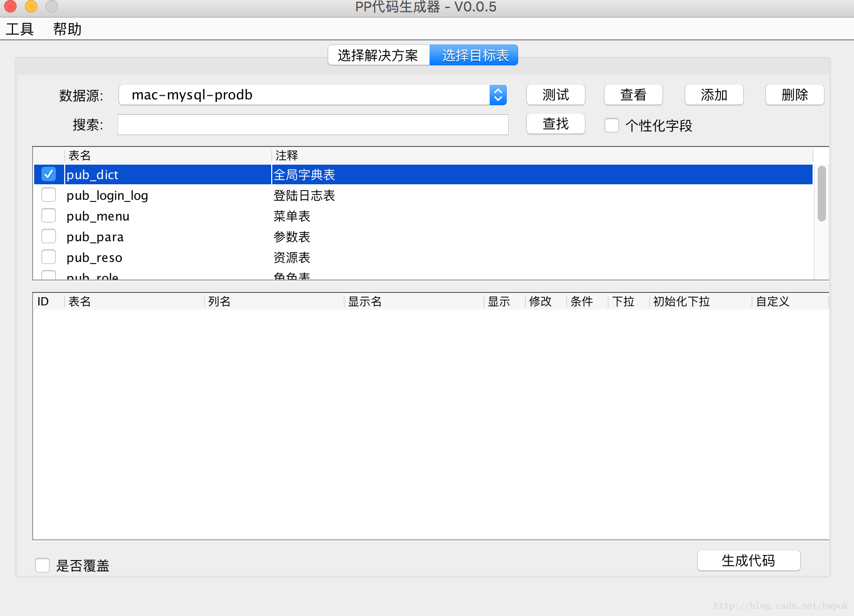Open the 帮助 menu
This screenshot has width=854, height=616.
click(67, 30)
